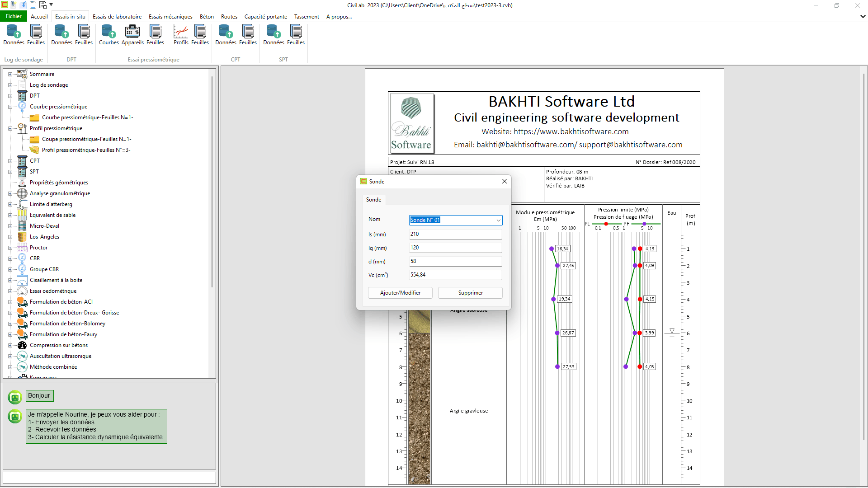The image size is (868, 488).
Task: Collapse the Courbe pressiométrique node
Action: pos(10,107)
